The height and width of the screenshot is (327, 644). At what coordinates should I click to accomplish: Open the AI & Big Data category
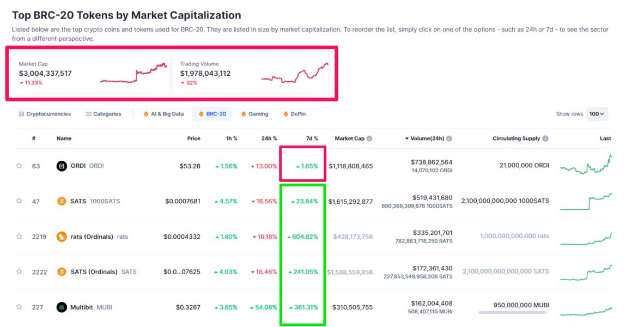click(x=163, y=114)
